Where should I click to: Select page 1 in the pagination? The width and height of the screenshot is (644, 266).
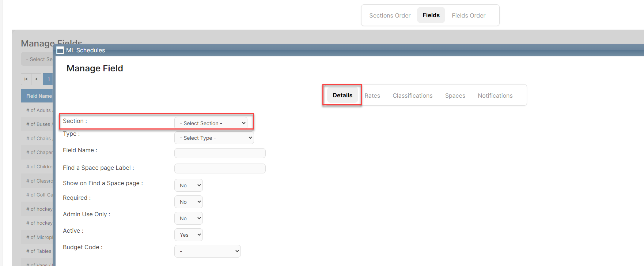coord(48,79)
